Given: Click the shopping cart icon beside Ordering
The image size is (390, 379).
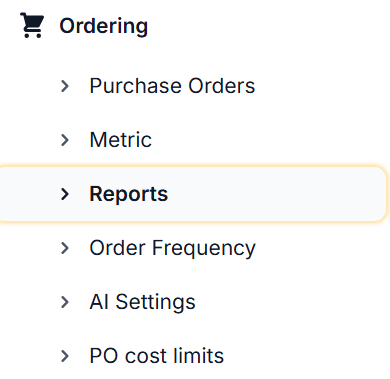Looking at the screenshot, I should [32, 25].
